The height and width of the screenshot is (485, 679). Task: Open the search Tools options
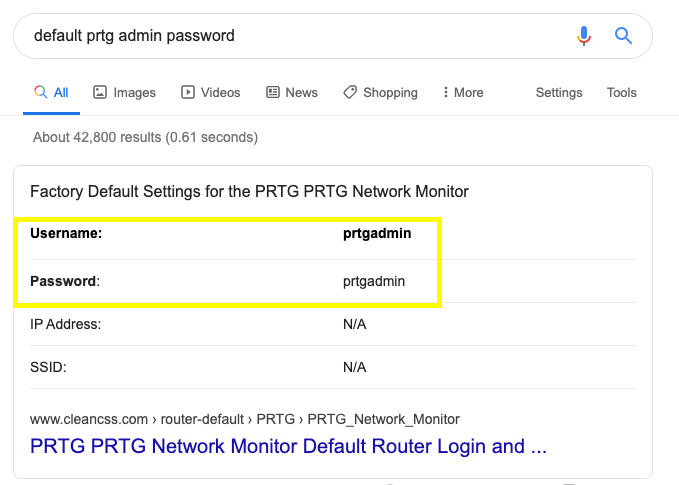621,93
